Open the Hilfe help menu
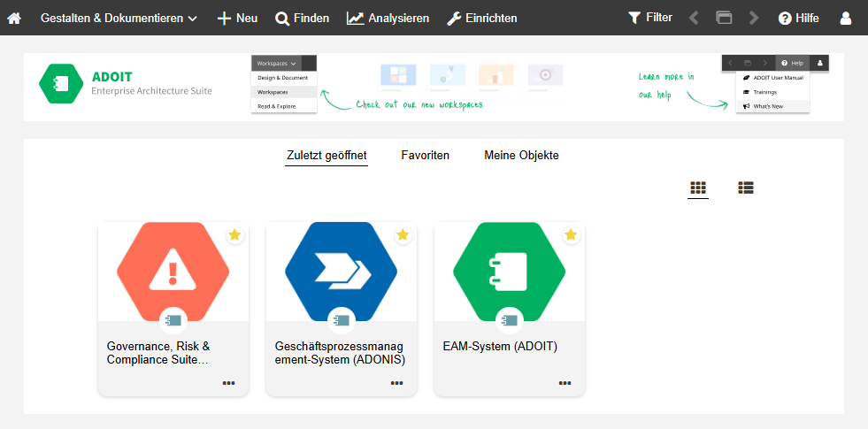 (x=798, y=18)
